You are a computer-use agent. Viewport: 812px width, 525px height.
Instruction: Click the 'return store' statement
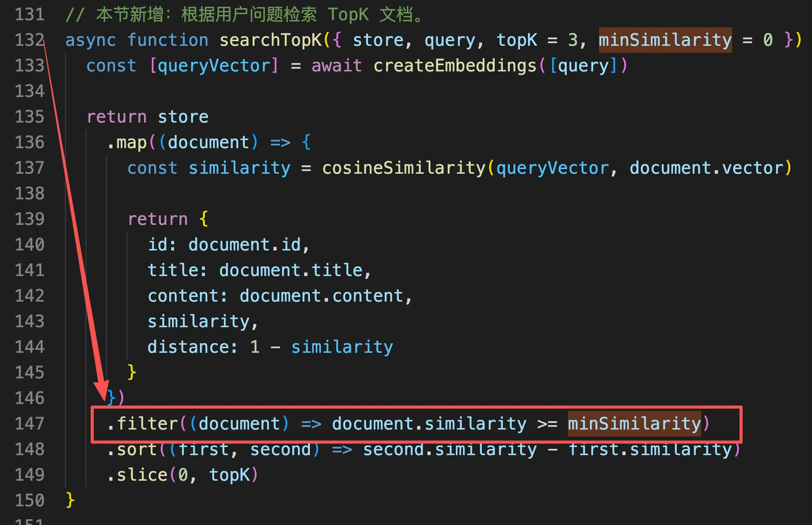pos(148,117)
